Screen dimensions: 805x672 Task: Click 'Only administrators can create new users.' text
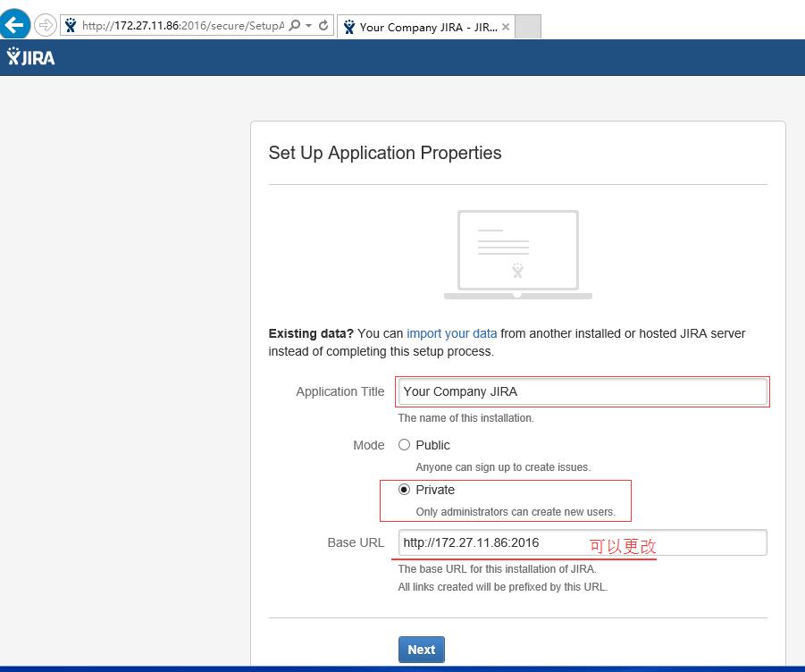coord(516,512)
